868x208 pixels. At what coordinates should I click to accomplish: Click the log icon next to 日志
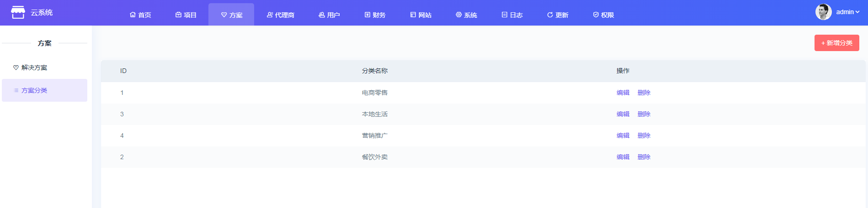505,15
